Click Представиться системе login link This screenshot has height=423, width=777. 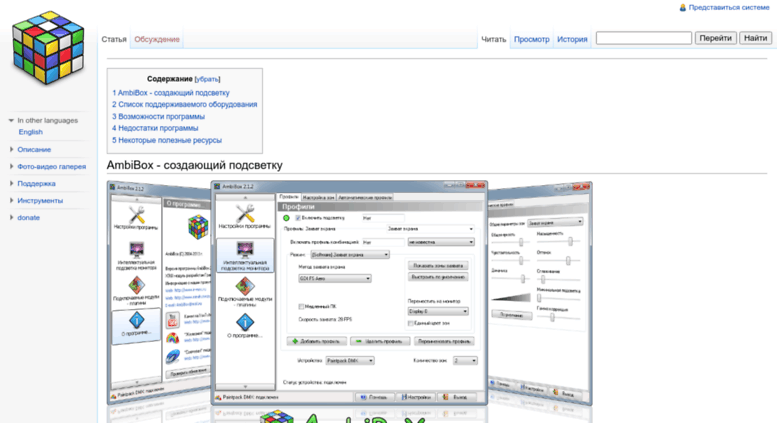729,8
